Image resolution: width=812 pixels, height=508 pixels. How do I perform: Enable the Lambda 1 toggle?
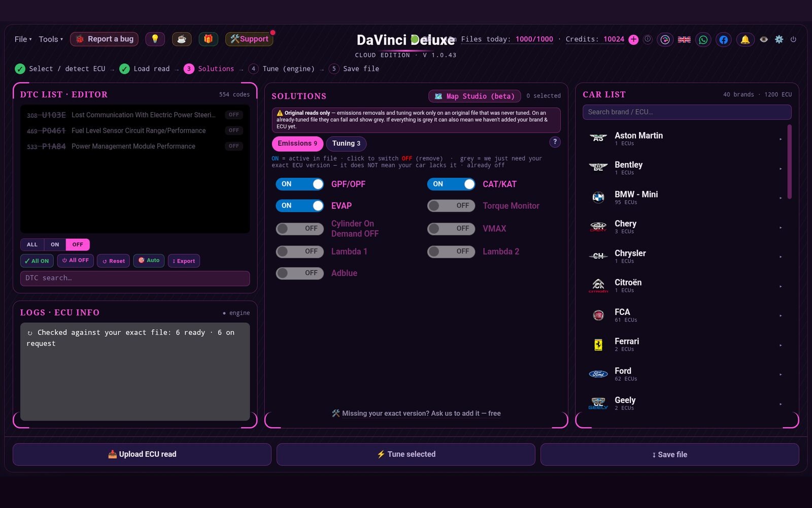(300, 251)
